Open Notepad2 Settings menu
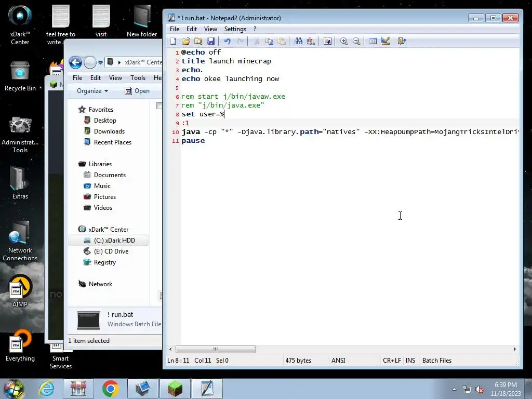This screenshot has height=399, width=532. (235, 29)
